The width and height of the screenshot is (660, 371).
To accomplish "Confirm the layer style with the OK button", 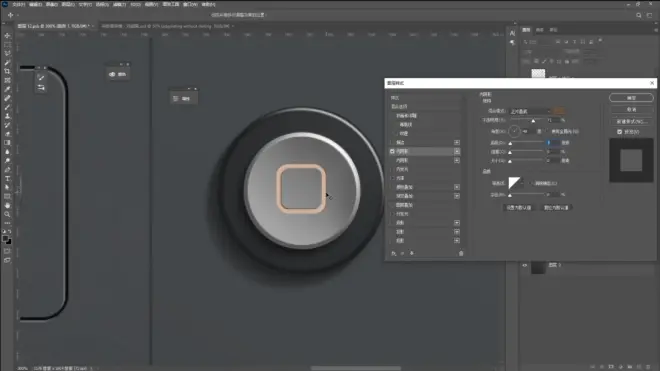I will (x=631, y=98).
